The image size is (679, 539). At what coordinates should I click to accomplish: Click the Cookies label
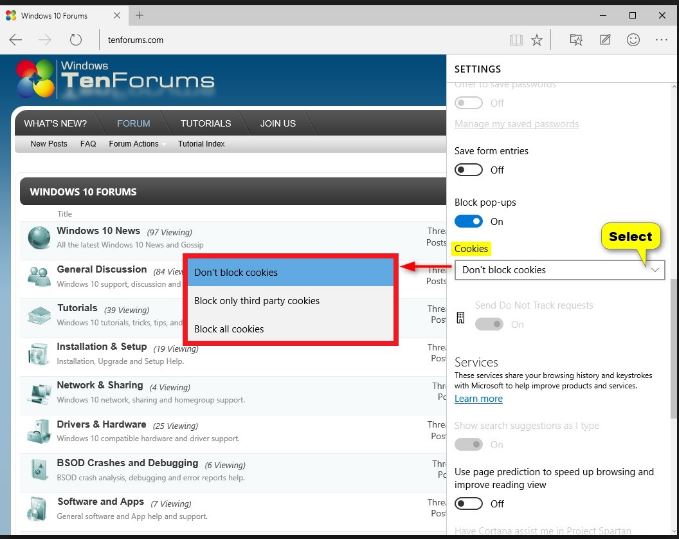[x=471, y=249]
